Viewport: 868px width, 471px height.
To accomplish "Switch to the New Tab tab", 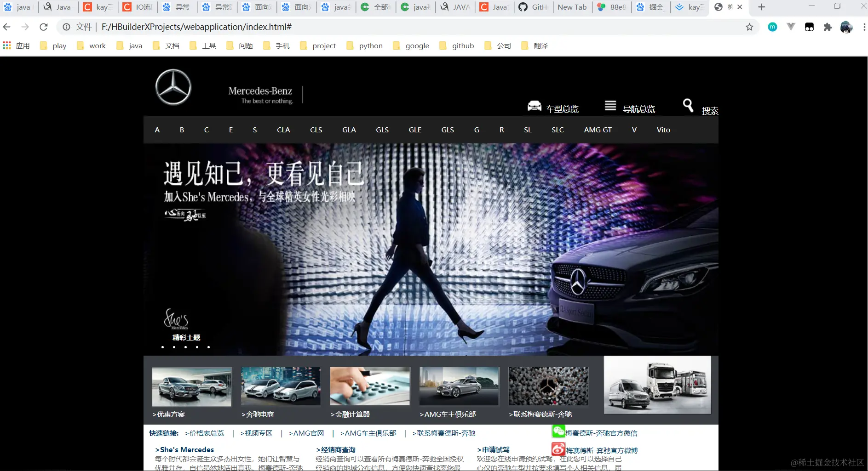I will pos(572,7).
